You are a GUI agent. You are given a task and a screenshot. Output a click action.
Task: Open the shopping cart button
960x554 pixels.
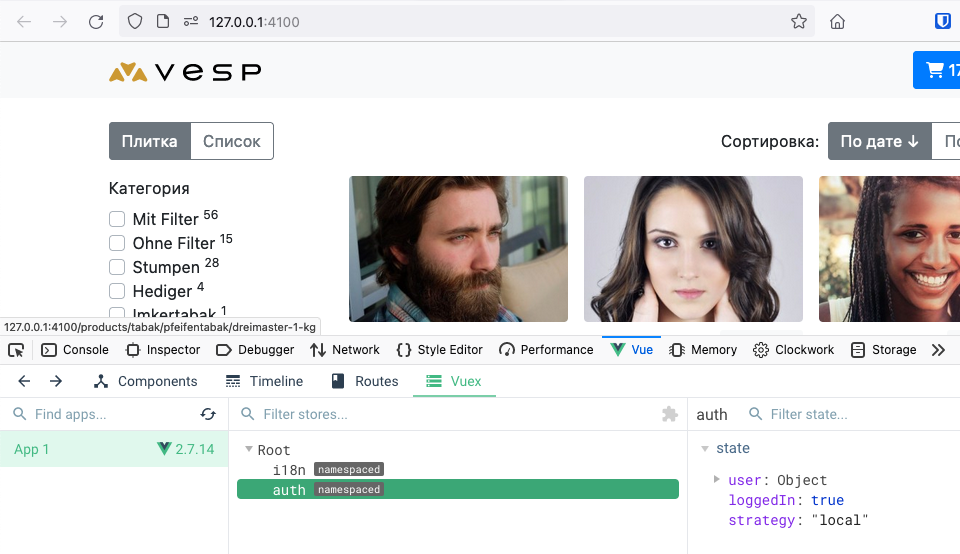point(937,70)
